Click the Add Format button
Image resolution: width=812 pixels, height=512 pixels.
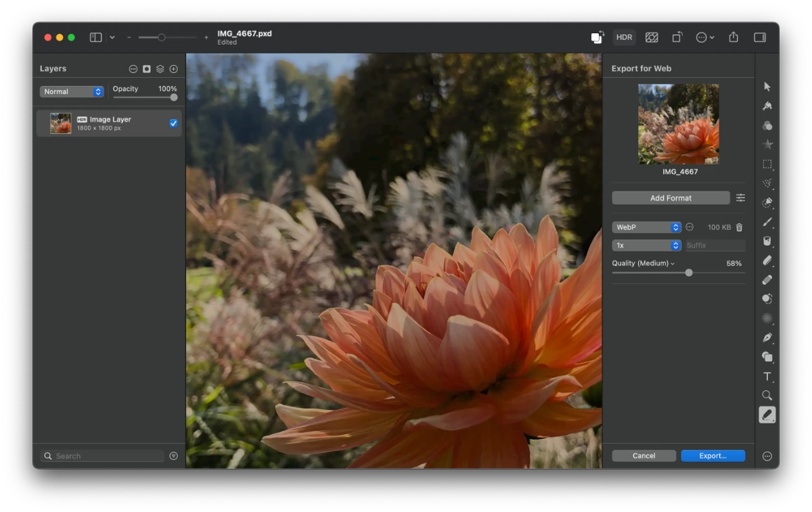pos(671,197)
